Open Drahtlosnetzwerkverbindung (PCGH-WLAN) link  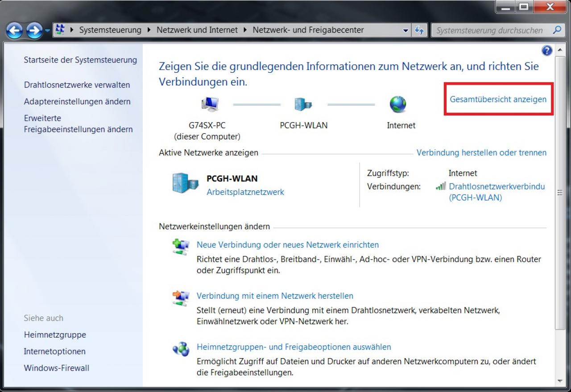pos(497,192)
